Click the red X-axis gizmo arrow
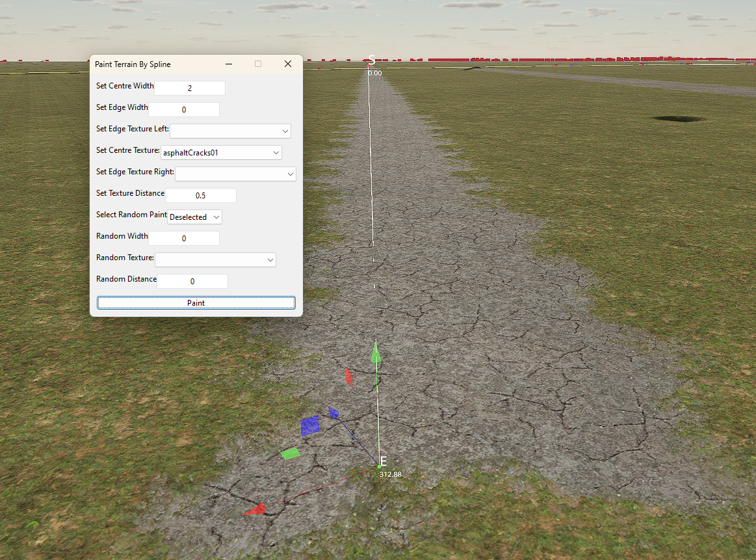The width and height of the screenshot is (756, 560). pos(255,509)
